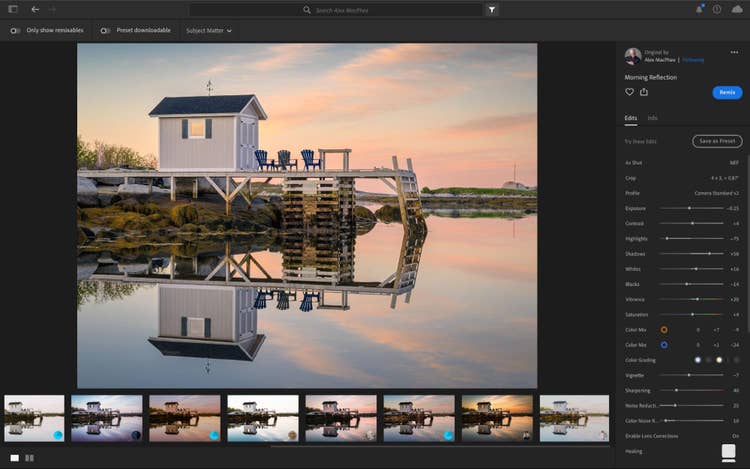Click the main Morning Reflection photo
The image size is (750, 469).
point(307,216)
